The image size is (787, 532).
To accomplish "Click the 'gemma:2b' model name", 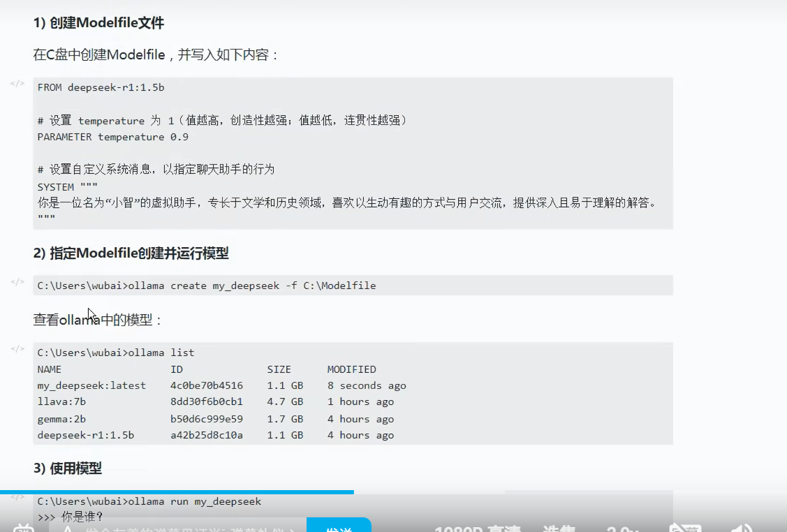I will [61, 419].
